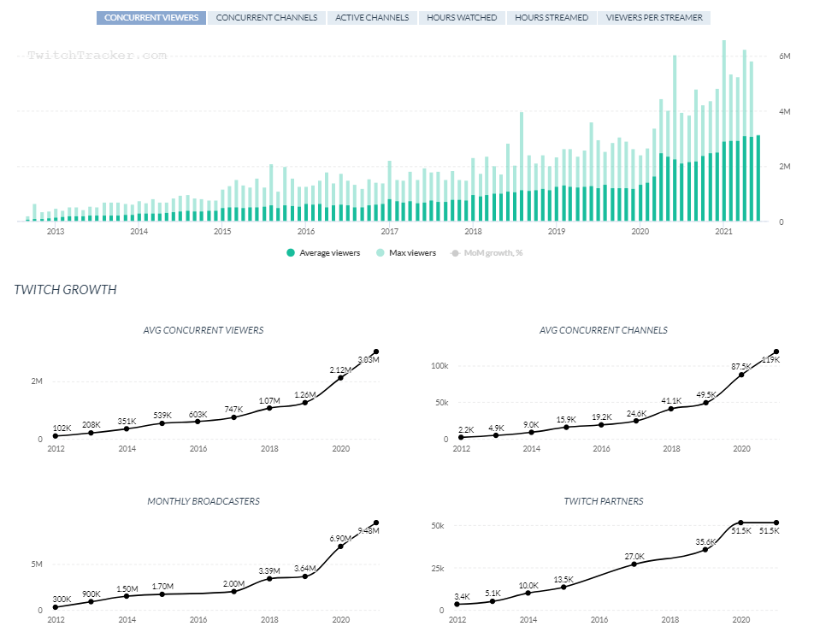
Task: Click the 3.4K point in Twitch Partners
Action: tap(457, 604)
